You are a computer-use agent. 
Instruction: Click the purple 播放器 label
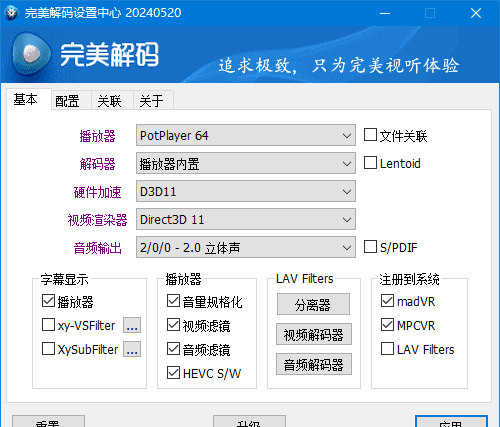[97, 136]
